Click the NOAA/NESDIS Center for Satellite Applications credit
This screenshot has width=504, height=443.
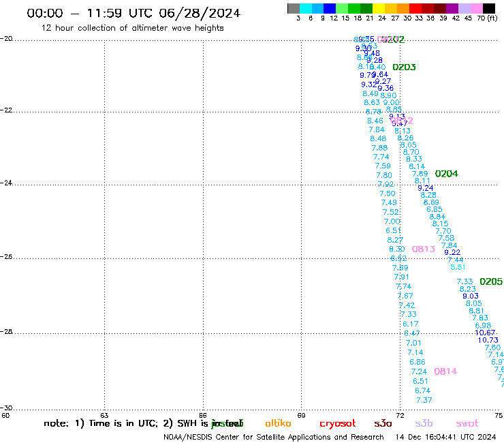tap(274, 438)
